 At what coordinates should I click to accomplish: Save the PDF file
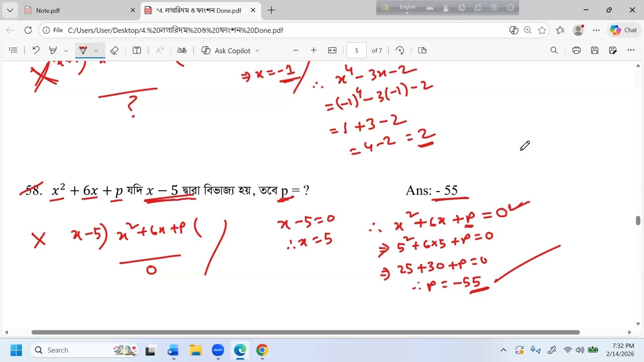point(595,50)
